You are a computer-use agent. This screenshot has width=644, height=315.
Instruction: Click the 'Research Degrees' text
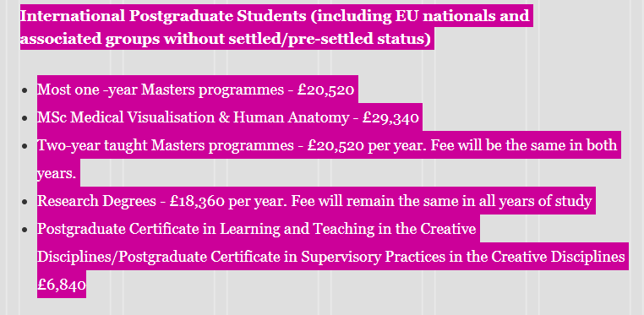(96, 201)
